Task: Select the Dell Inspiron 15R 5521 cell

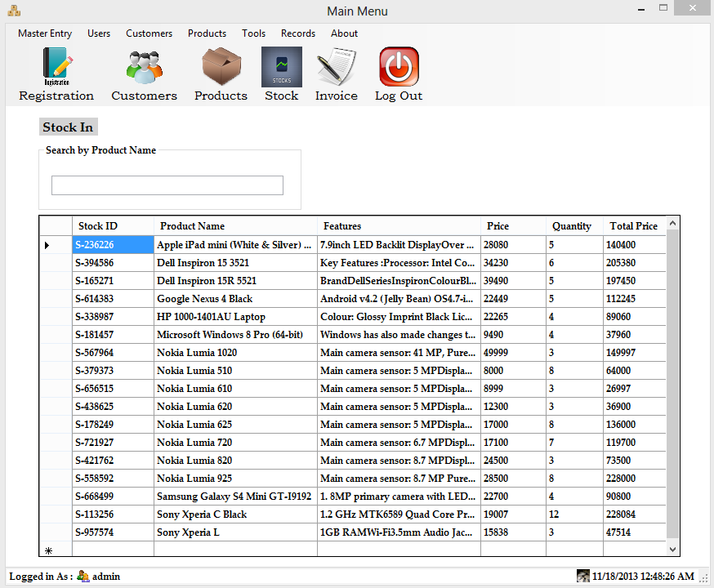Action: point(235,281)
